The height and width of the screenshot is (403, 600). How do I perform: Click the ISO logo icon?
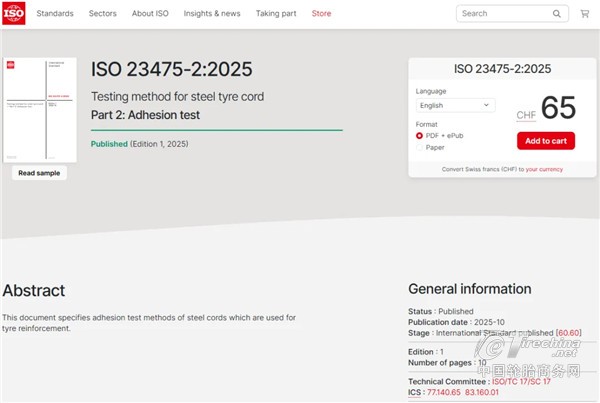point(14,13)
